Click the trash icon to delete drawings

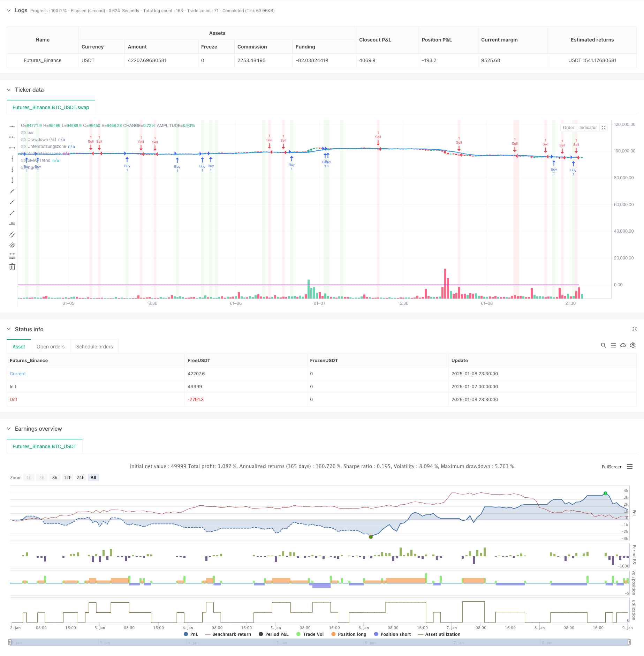coord(12,267)
